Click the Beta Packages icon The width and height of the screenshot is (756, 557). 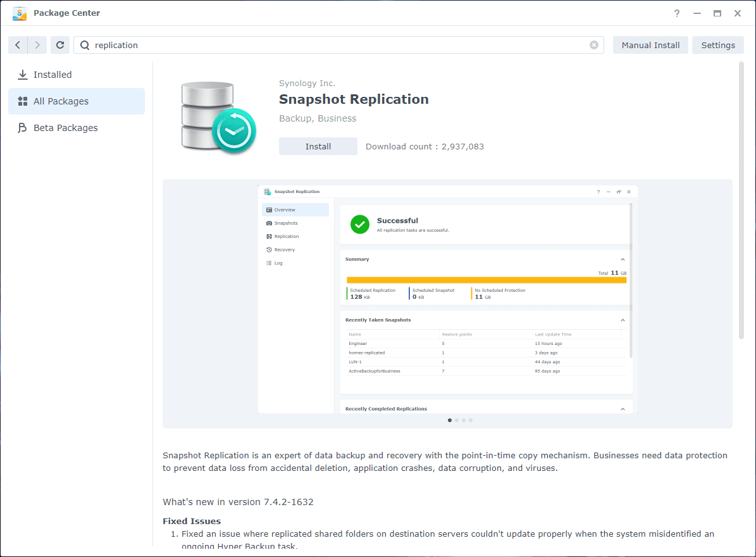tap(22, 128)
